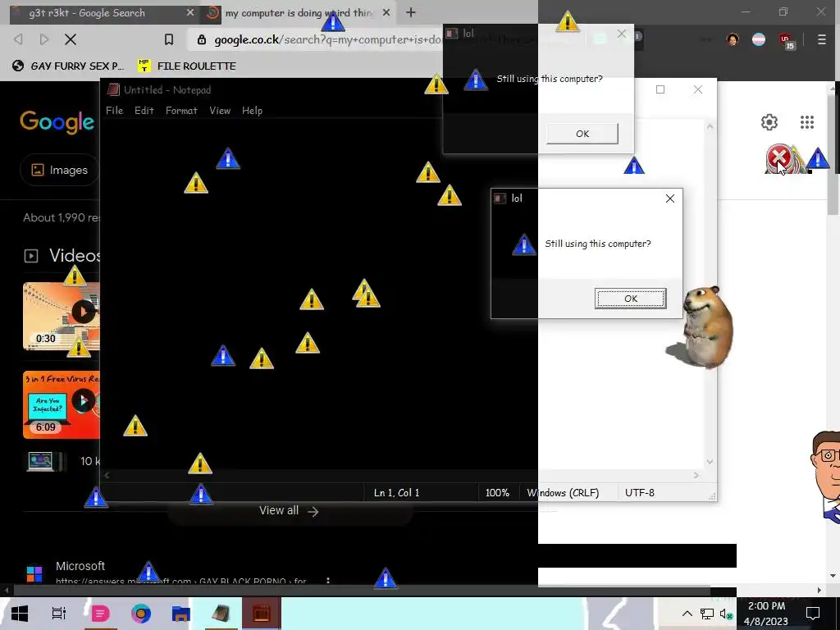The image size is (840, 630).
Task: Click the red error X icon
Action: pos(778,158)
